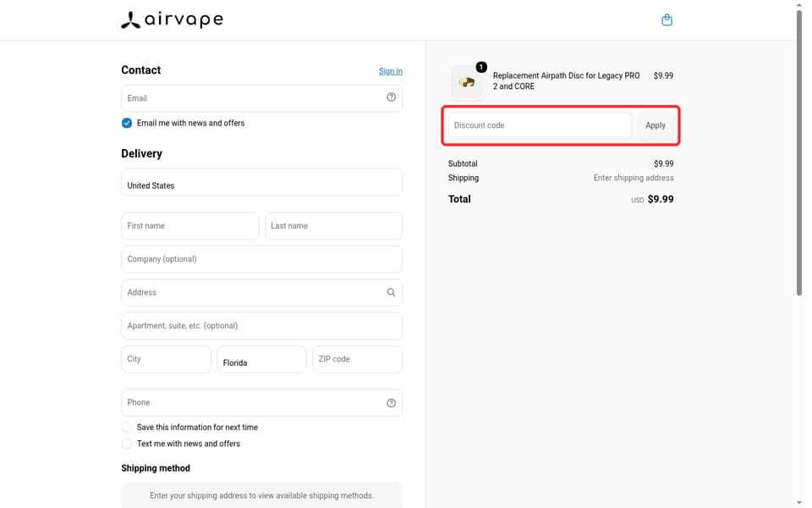The height and width of the screenshot is (508, 812).
Task: Check Save this information for next time
Action: click(x=127, y=427)
